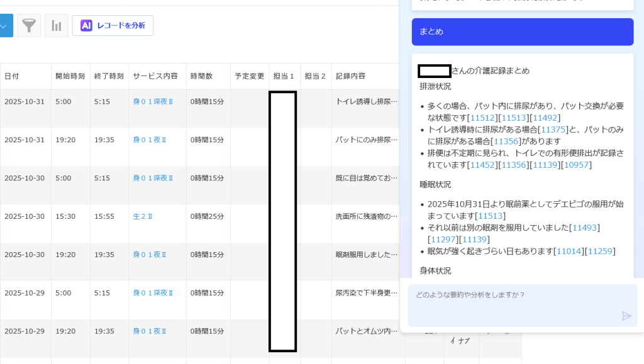Click the 記録内容 column header
Viewport: 644px width, 364px height.
point(350,76)
